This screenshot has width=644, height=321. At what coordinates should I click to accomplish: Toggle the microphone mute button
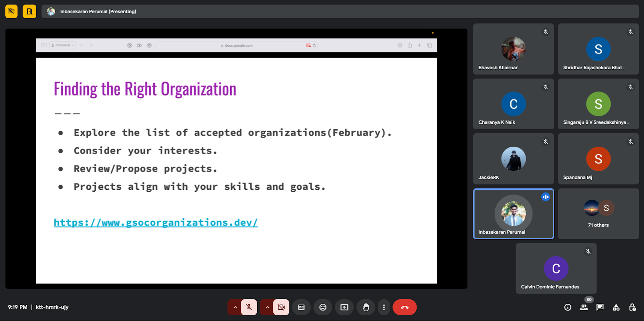coord(249,307)
